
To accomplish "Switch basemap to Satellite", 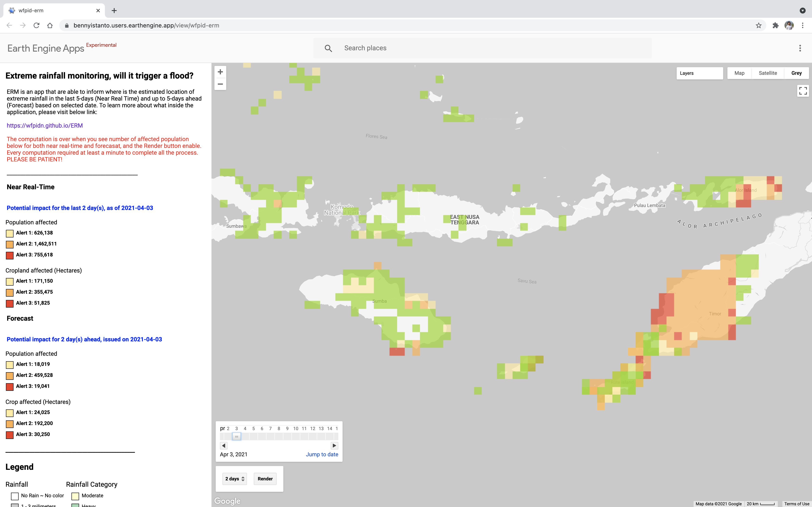I will (768, 73).
